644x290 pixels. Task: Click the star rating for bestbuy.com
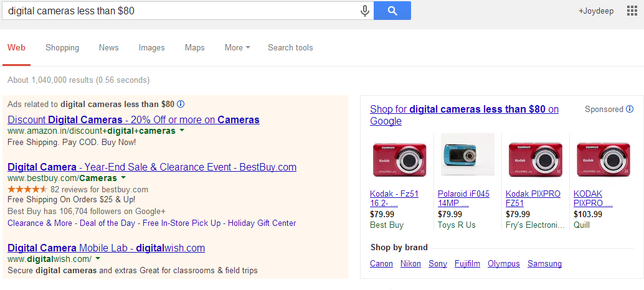[27, 190]
